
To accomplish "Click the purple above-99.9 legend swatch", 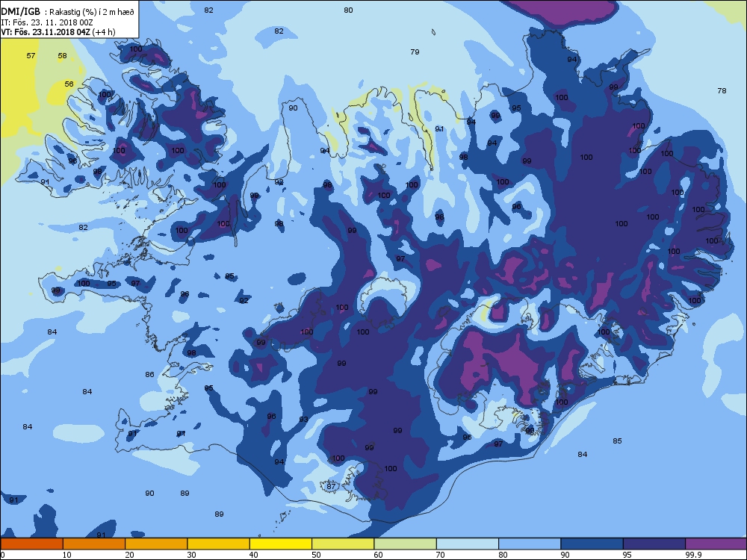I will [x=716, y=544].
